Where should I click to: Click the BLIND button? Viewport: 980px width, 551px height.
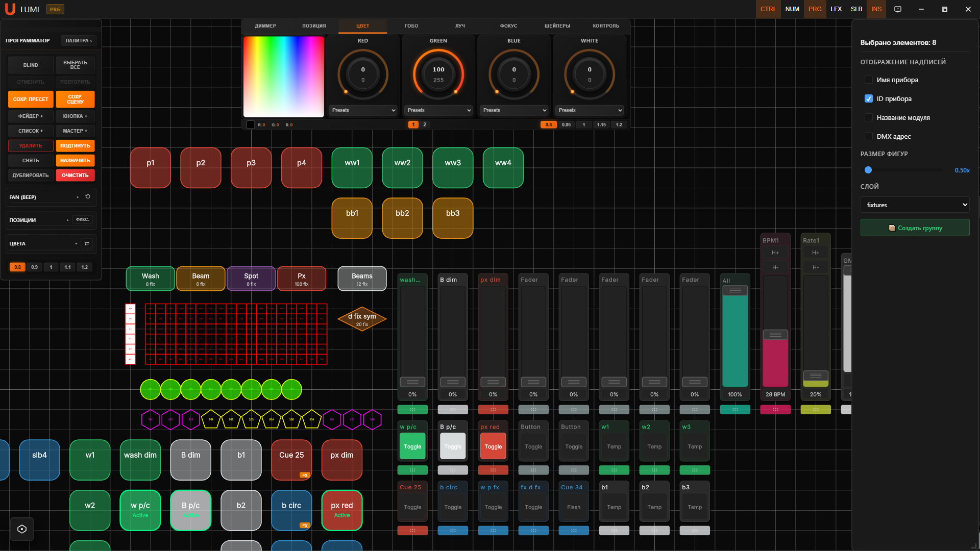click(31, 65)
